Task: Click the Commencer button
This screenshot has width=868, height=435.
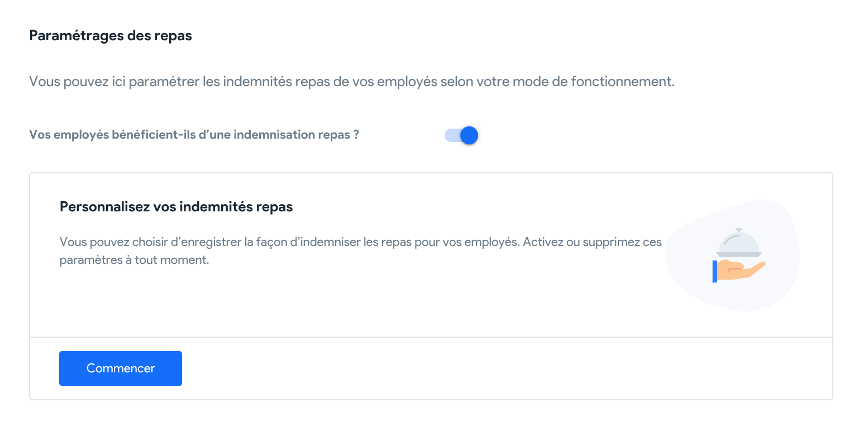Action: point(121,368)
